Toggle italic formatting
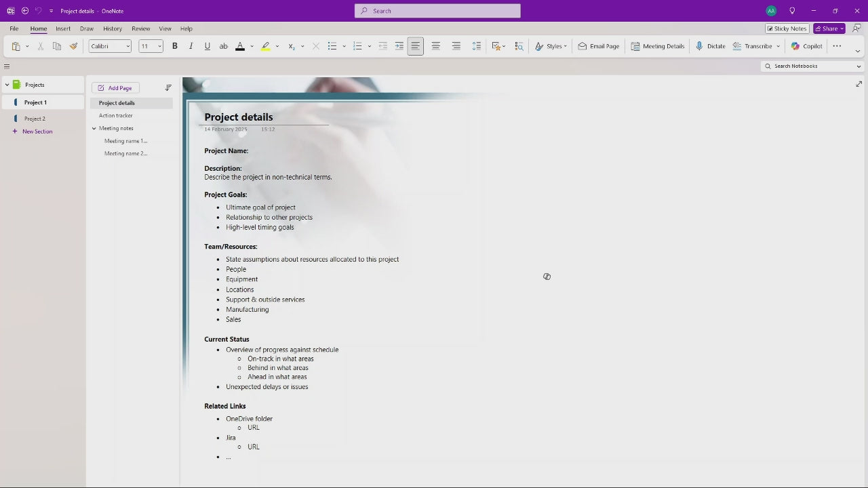Screen dimensions: 868x488 pos(191,46)
